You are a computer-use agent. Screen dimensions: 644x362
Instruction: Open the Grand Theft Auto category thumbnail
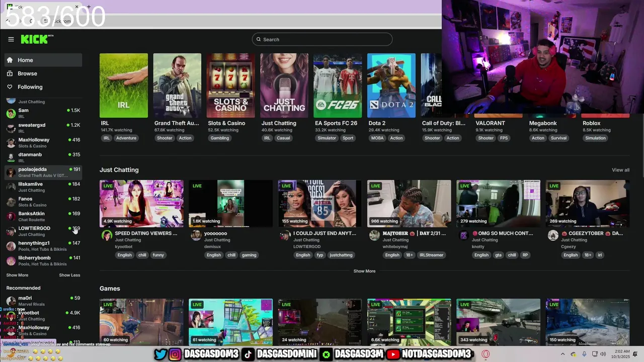pyautogui.click(x=177, y=85)
